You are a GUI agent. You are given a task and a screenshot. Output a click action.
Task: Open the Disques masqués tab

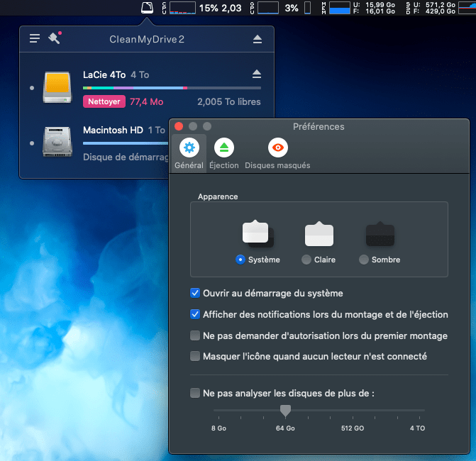[277, 153]
